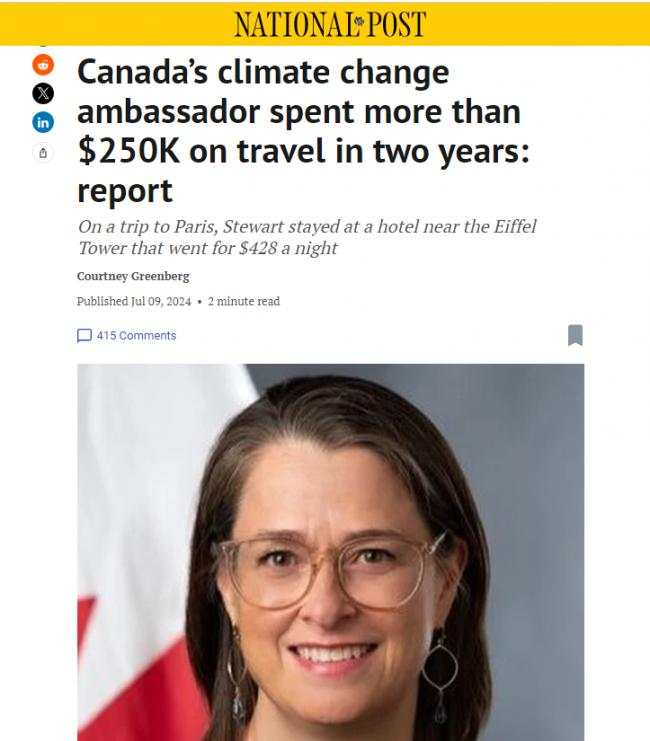Image resolution: width=650 pixels, height=741 pixels.
Task: Click the 2 minute read label
Action: (x=243, y=301)
